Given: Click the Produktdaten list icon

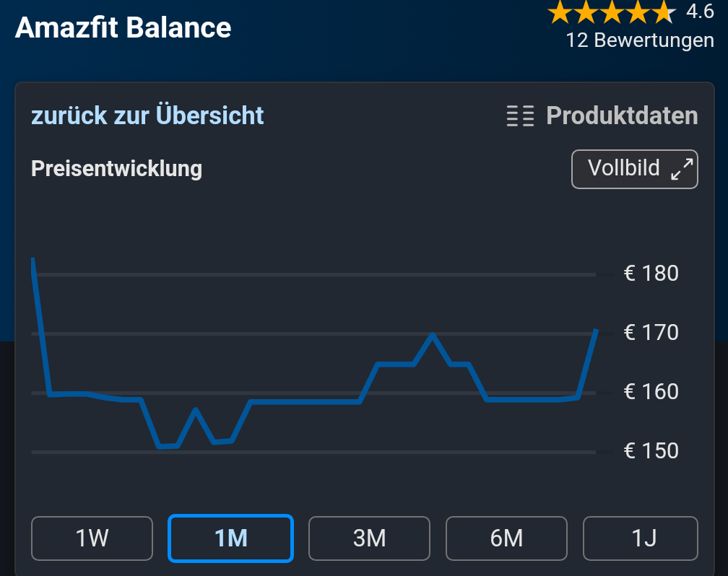Looking at the screenshot, I should [520, 115].
